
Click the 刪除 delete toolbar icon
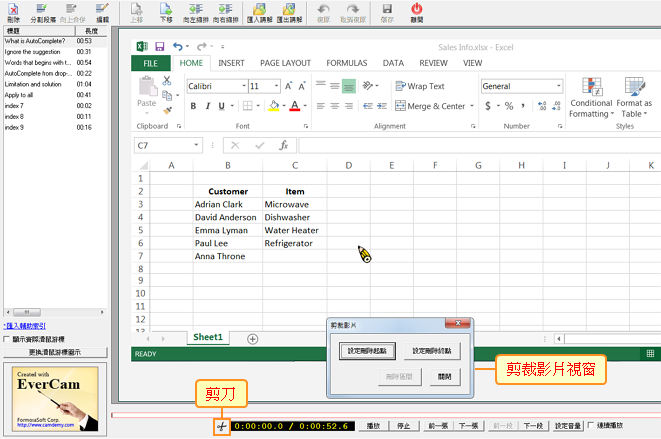[13, 10]
